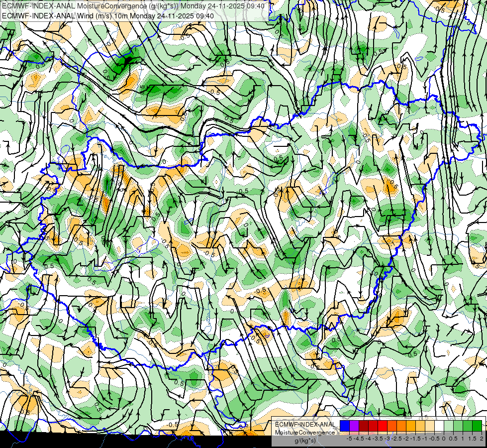Choose the amber swatch between -2 and -1.5
Image resolution: width=487 pixels, height=448 pixels.
click(x=411, y=426)
